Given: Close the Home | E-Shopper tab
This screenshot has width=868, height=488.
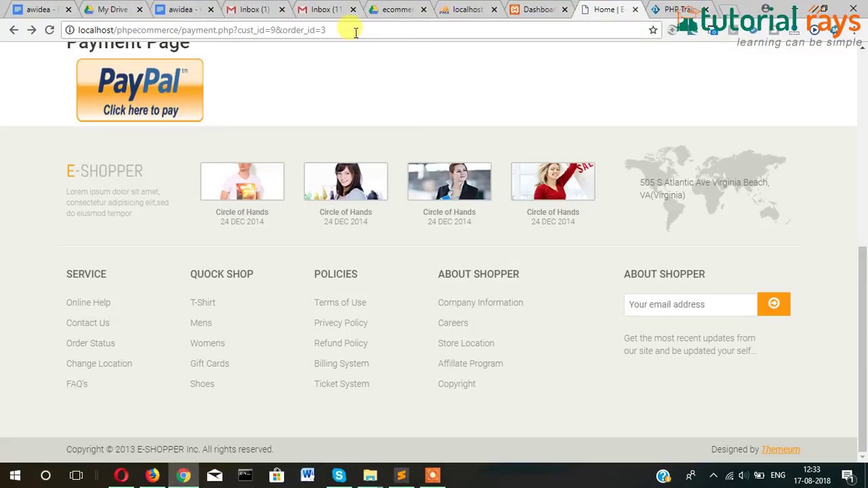Looking at the screenshot, I should [635, 9].
